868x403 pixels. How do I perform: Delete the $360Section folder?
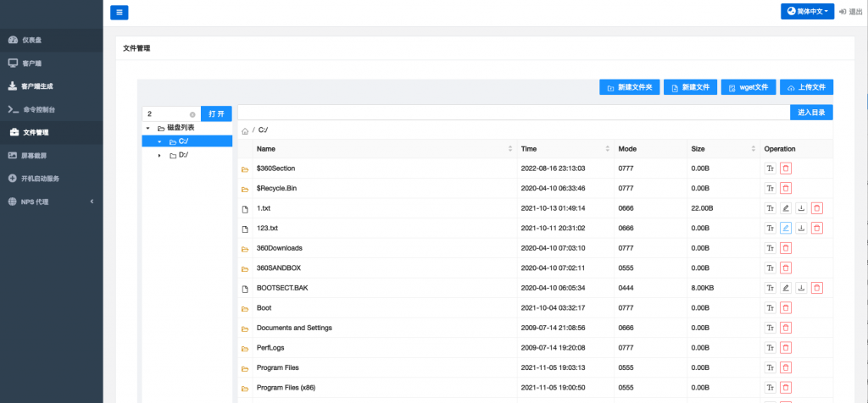pyautogui.click(x=785, y=168)
